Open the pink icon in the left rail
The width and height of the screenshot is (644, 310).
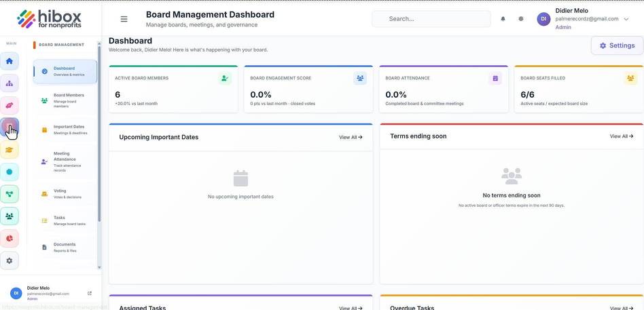(10, 105)
